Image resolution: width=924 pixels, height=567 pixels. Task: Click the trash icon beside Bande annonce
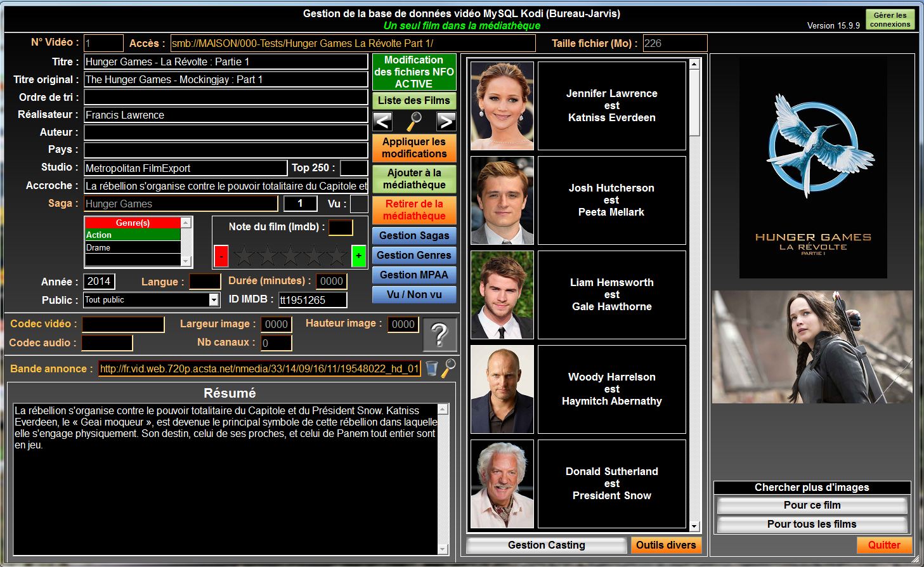431,368
